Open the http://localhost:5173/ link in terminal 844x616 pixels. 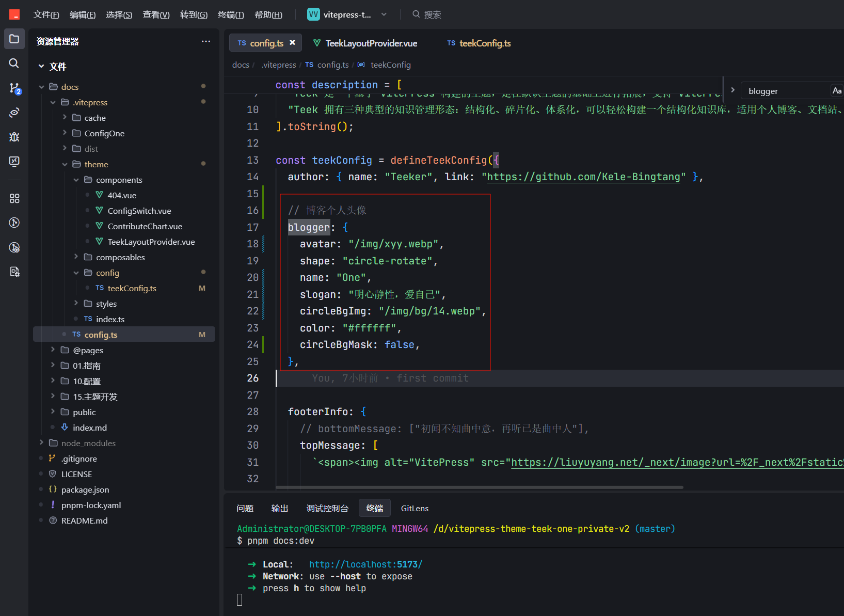pyautogui.click(x=365, y=564)
